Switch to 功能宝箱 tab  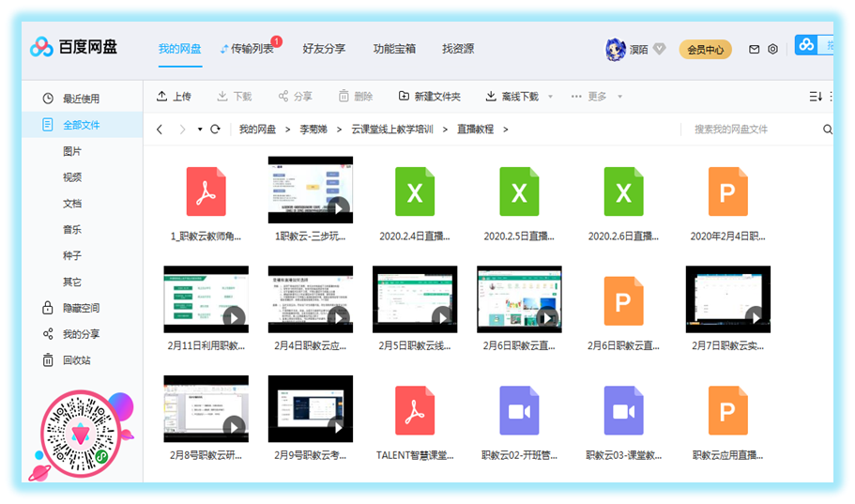[x=394, y=49]
